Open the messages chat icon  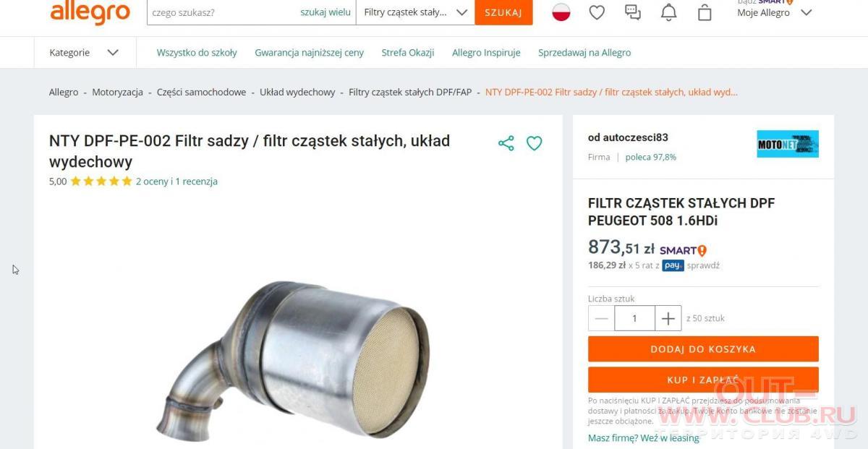[x=633, y=12]
